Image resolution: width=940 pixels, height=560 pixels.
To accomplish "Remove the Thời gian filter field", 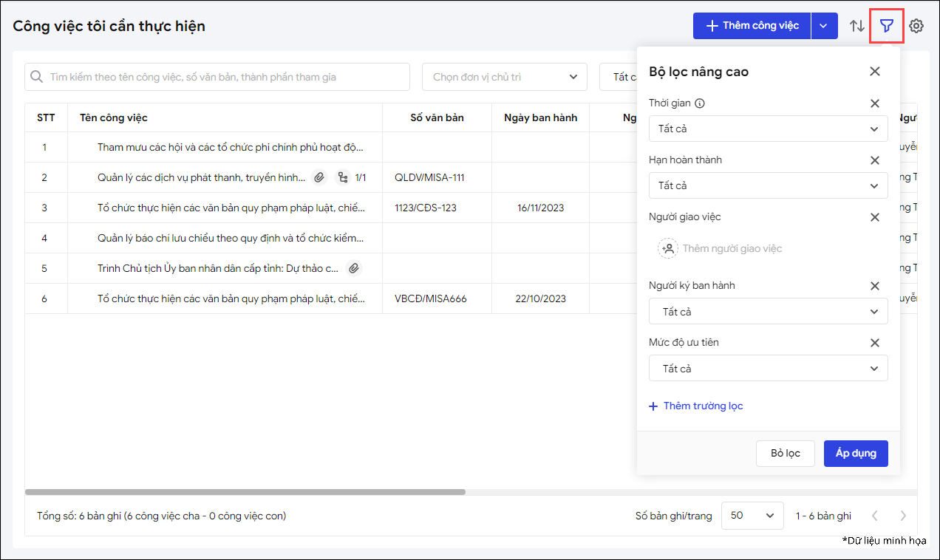I will [875, 103].
